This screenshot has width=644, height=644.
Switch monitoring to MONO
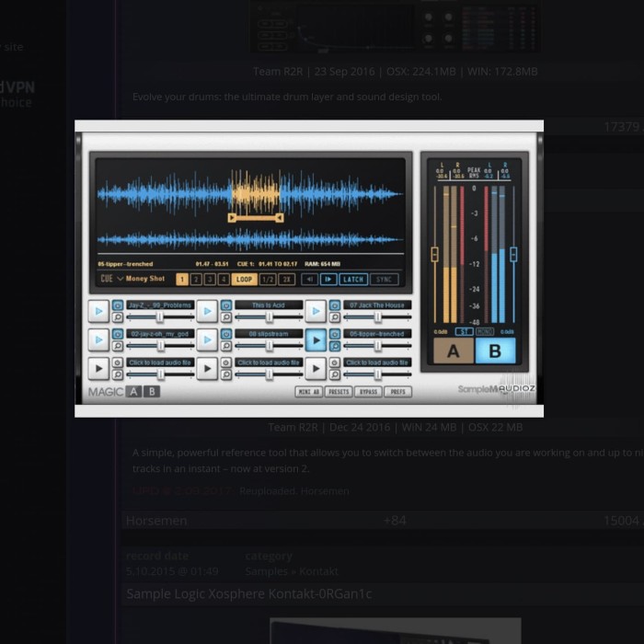[485, 331]
